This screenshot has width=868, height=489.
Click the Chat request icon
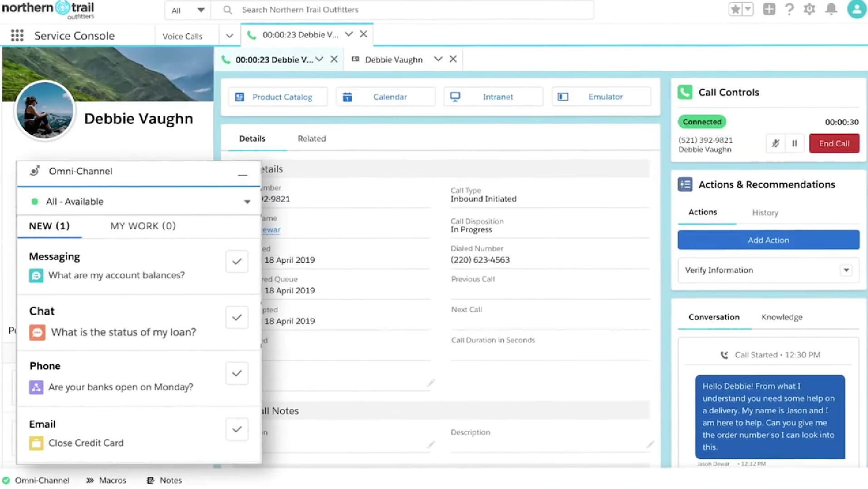pyautogui.click(x=37, y=332)
